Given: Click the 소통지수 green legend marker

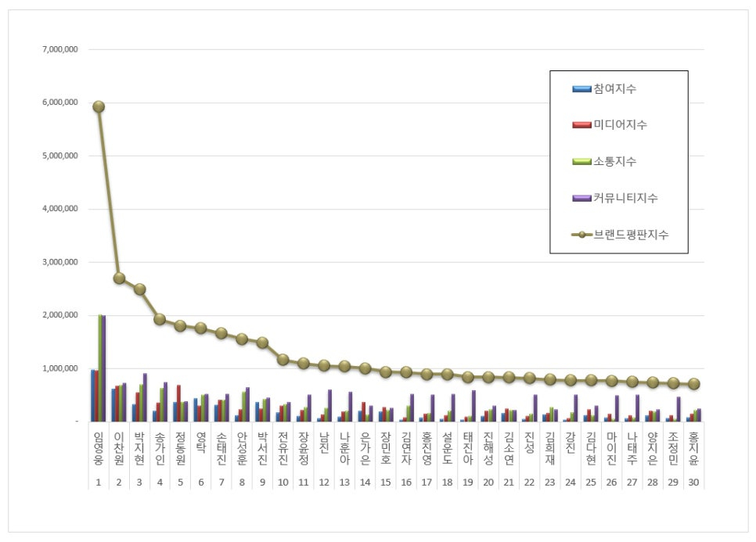Looking at the screenshot, I should coord(582,162).
